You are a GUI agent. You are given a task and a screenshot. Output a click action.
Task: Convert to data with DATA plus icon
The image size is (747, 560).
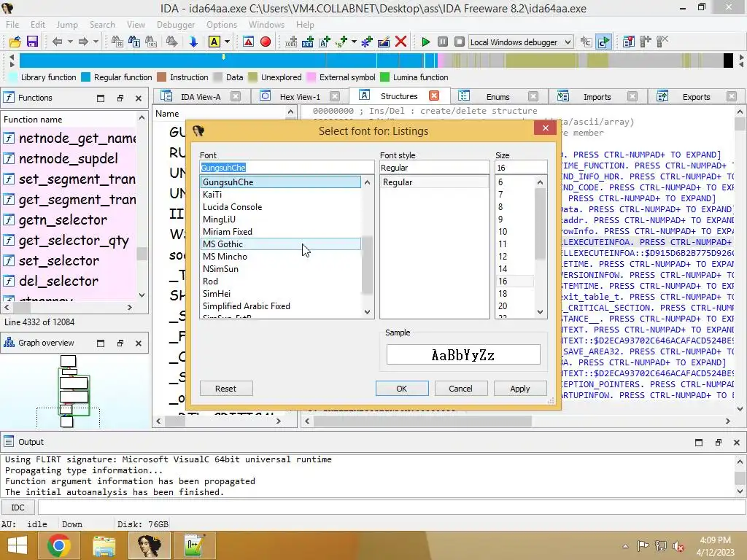point(308,42)
